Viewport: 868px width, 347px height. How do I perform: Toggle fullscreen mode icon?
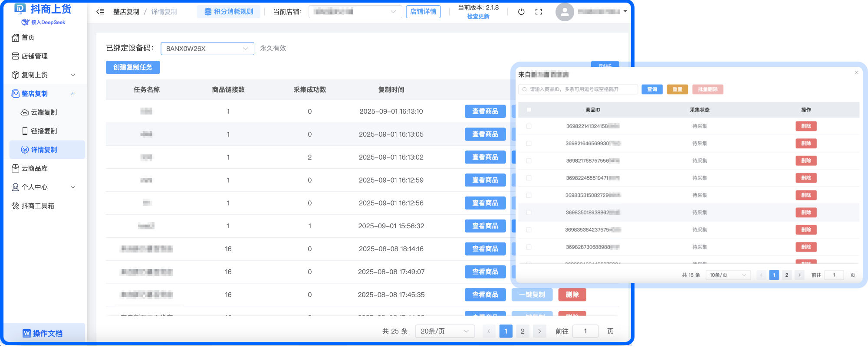pos(539,12)
